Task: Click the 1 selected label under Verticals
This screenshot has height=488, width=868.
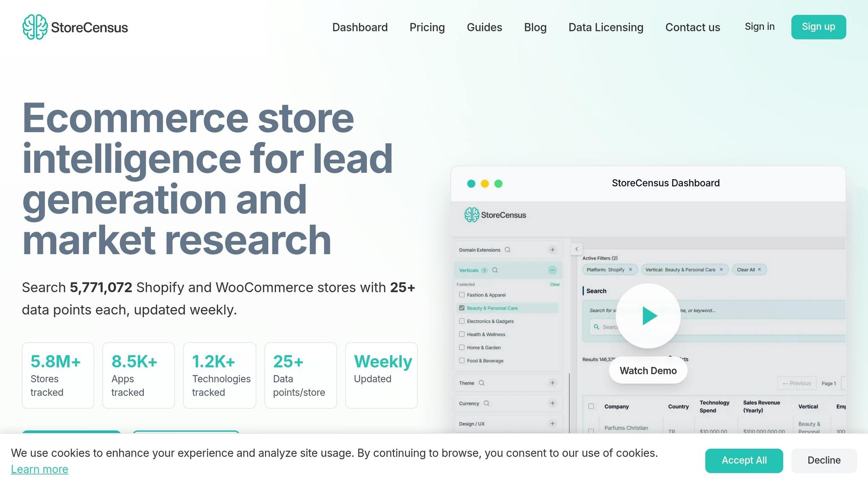Action: pos(465,284)
